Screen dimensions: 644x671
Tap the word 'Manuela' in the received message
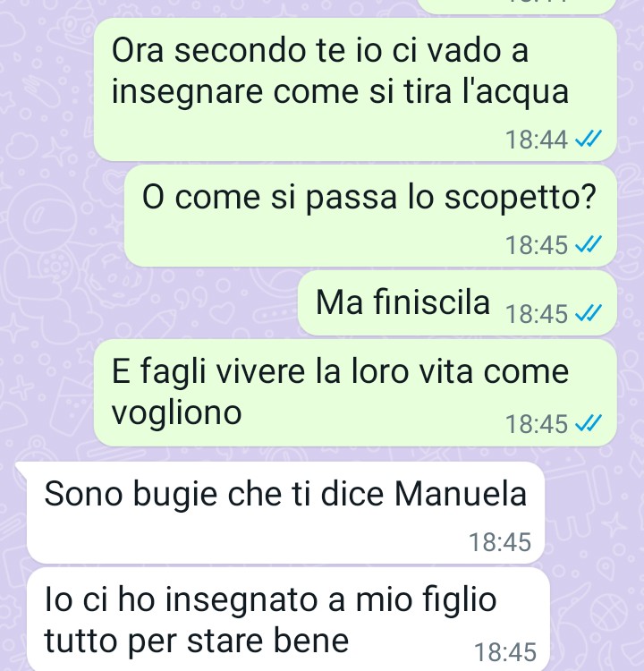[x=461, y=493]
